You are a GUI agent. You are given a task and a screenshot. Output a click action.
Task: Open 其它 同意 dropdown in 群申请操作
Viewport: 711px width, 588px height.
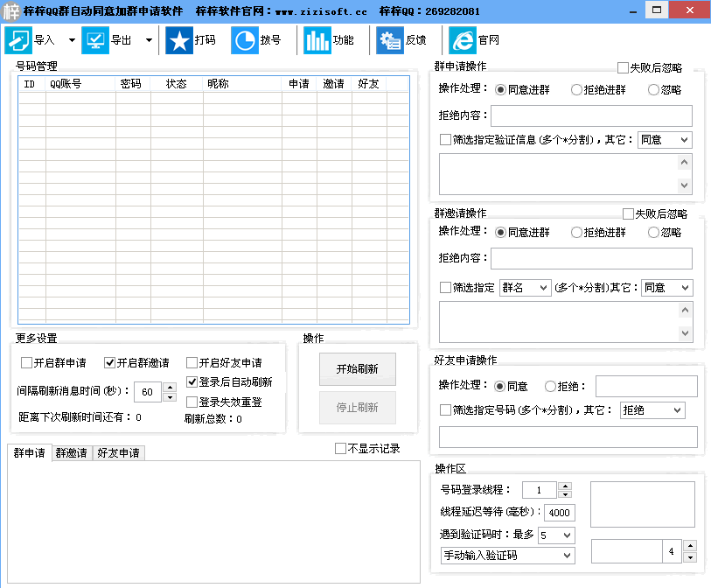[665, 140]
